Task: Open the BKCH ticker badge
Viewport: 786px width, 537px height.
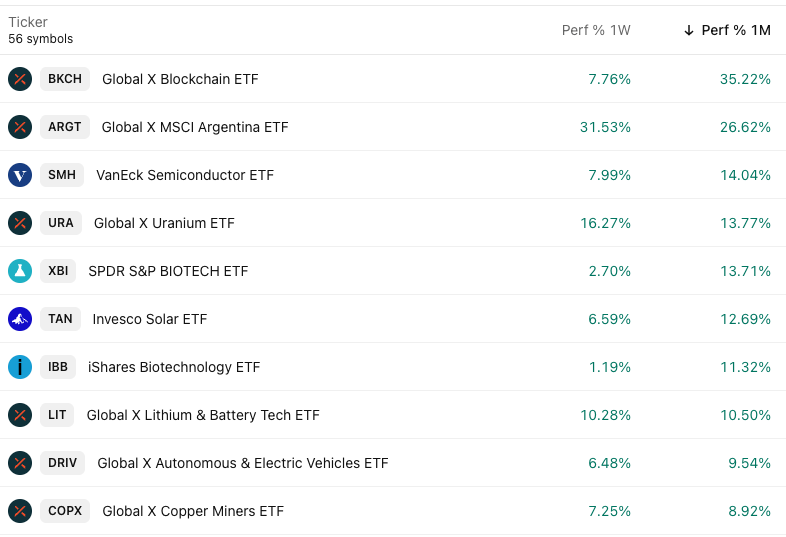Action: coord(65,79)
